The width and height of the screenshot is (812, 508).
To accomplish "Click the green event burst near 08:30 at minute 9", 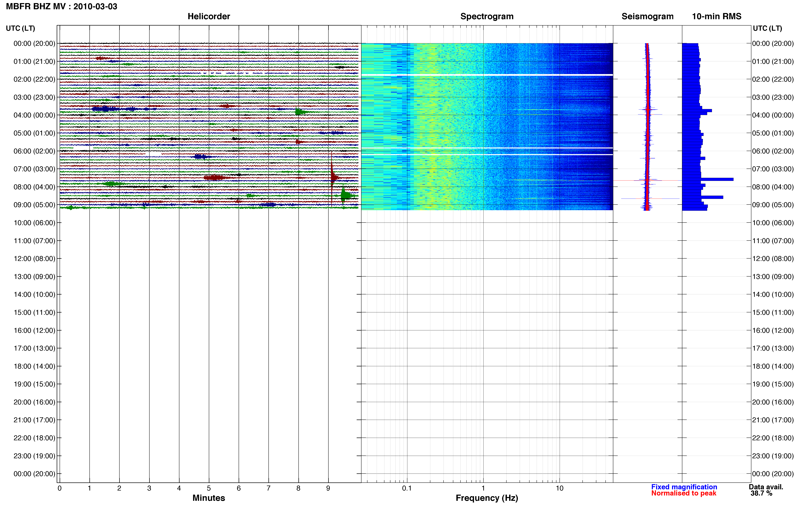I will pyautogui.click(x=346, y=196).
